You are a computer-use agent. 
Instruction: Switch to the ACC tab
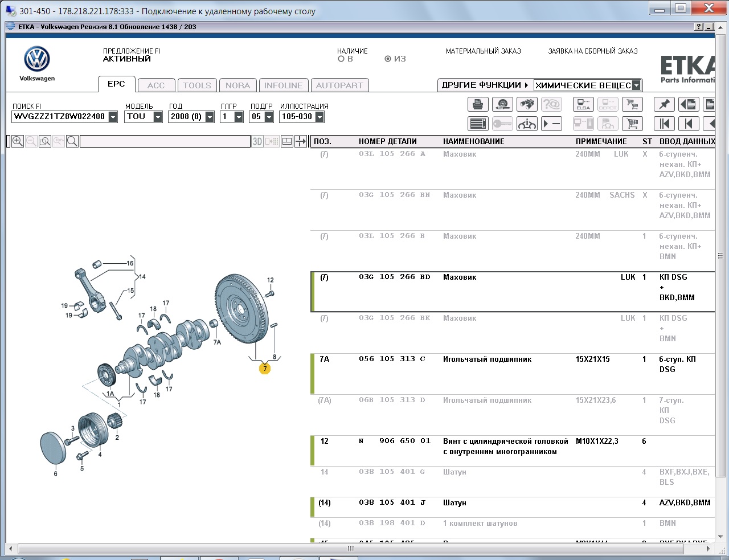pyautogui.click(x=156, y=85)
